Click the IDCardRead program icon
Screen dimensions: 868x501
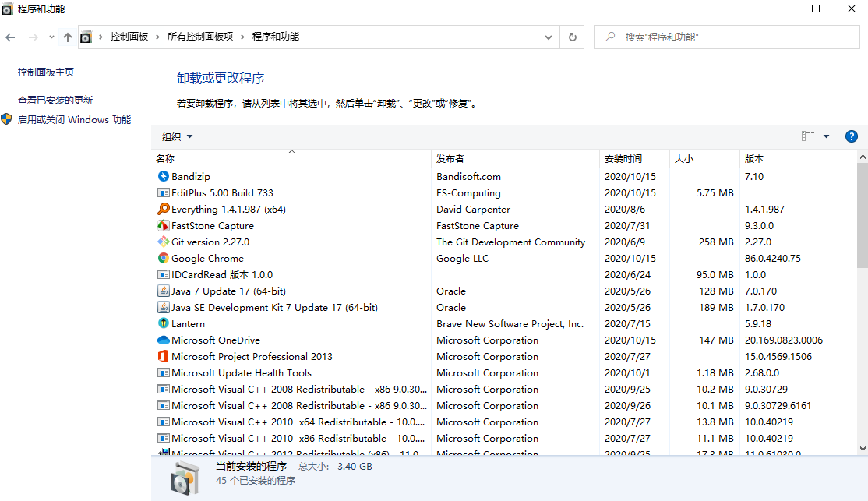pos(164,274)
